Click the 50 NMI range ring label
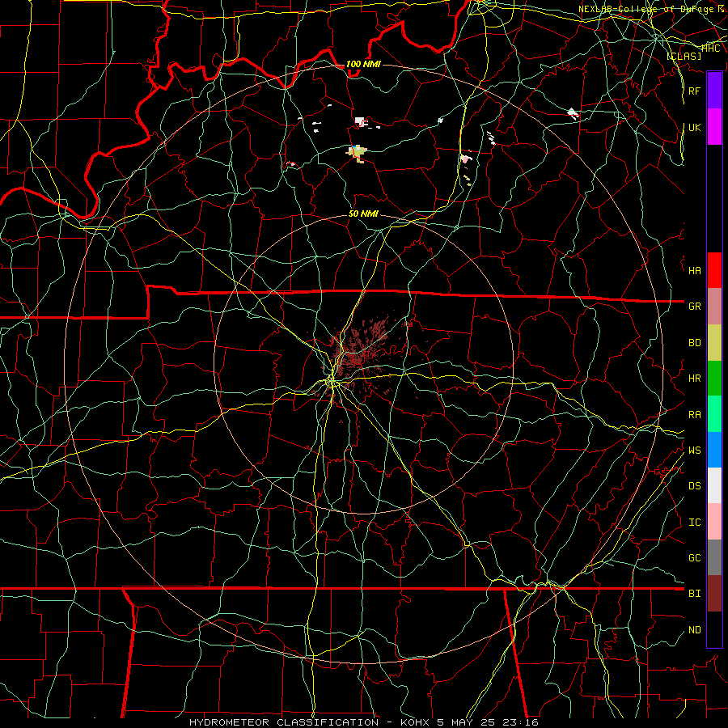 pyautogui.click(x=363, y=214)
